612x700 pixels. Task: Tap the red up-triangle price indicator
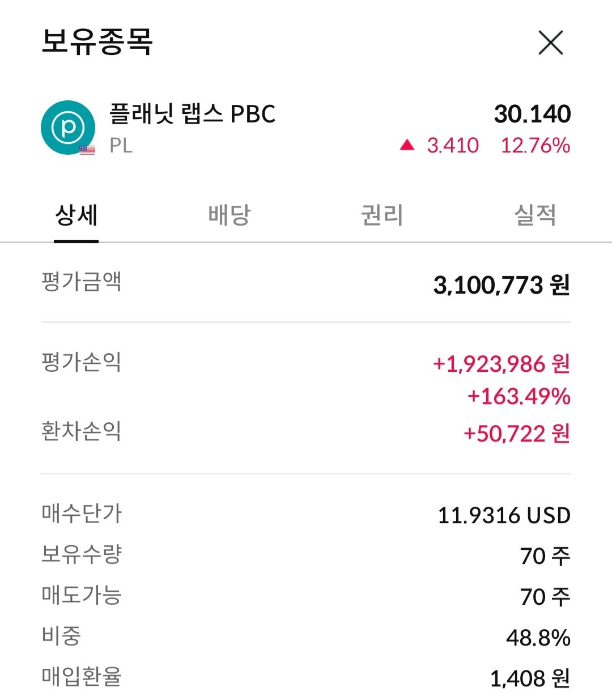pos(407,146)
